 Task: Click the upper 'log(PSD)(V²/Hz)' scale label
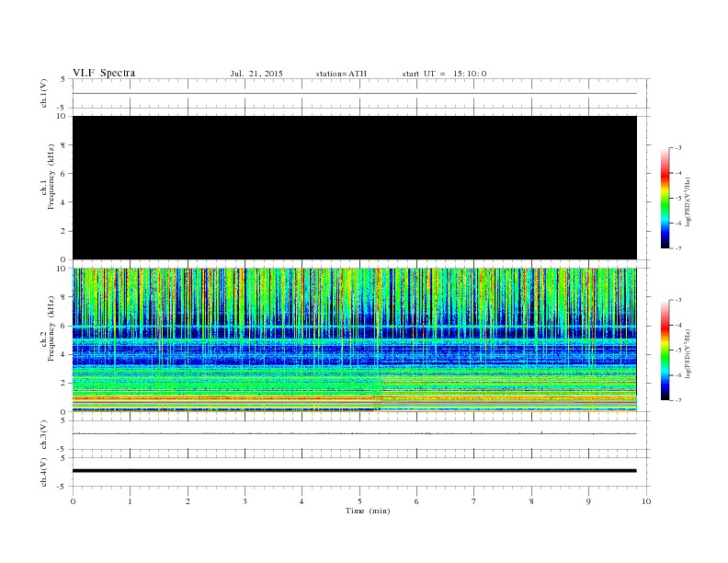pos(688,201)
